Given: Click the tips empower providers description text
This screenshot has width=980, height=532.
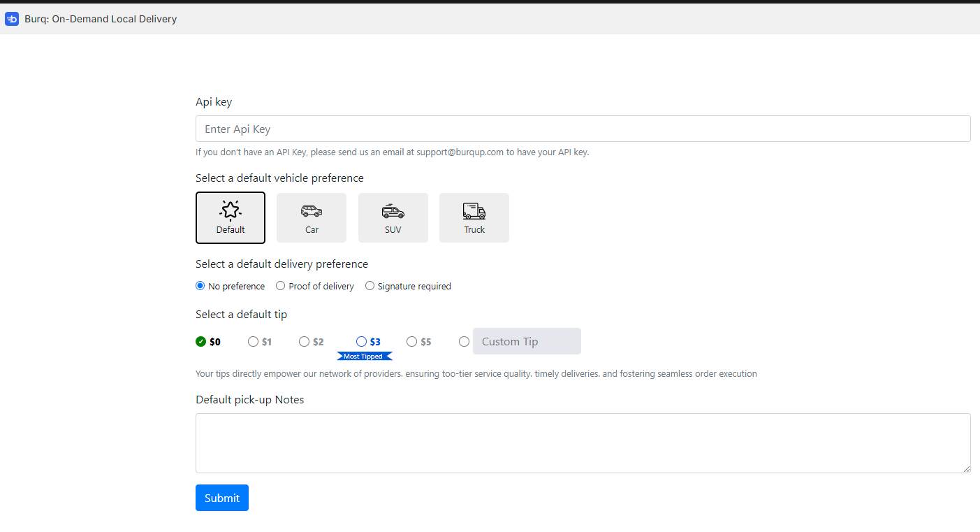Looking at the screenshot, I should tap(476, 374).
